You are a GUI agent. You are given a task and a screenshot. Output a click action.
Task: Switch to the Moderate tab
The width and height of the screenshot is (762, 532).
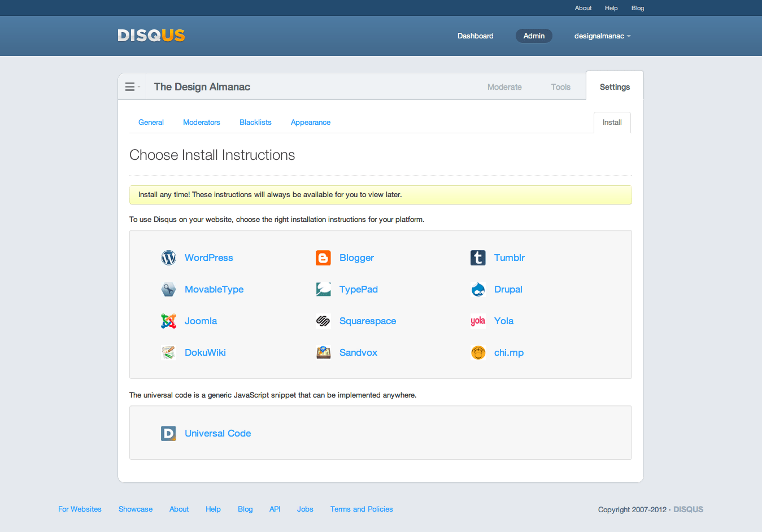point(504,87)
